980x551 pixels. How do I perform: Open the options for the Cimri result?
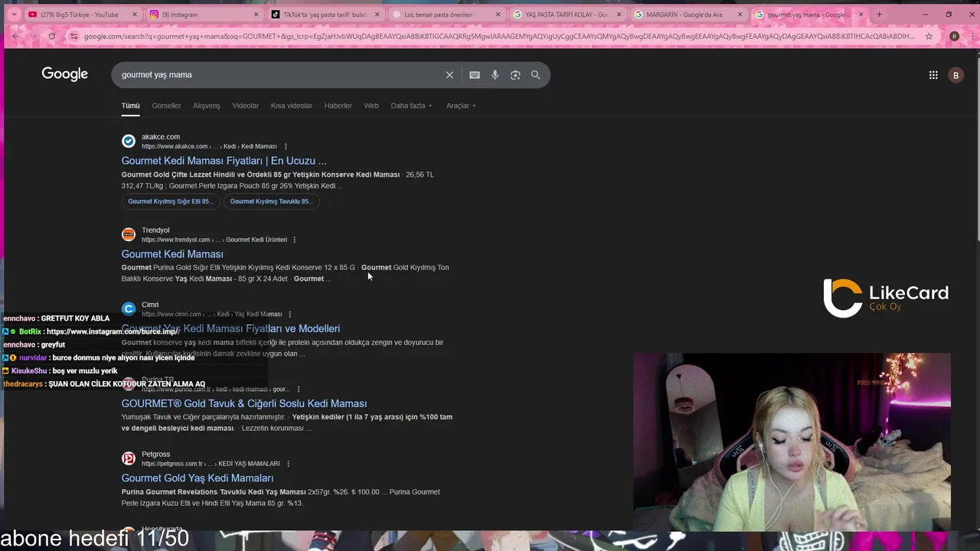click(x=289, y=314)
